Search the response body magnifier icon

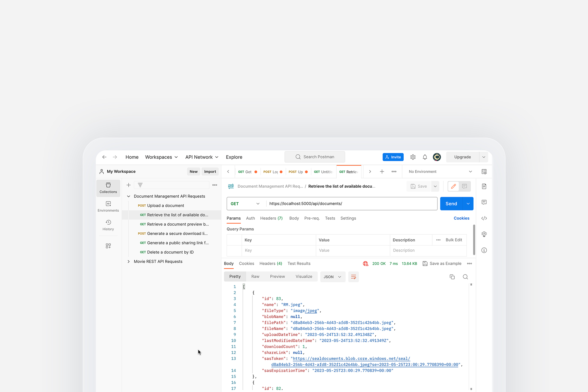point(465,277)
